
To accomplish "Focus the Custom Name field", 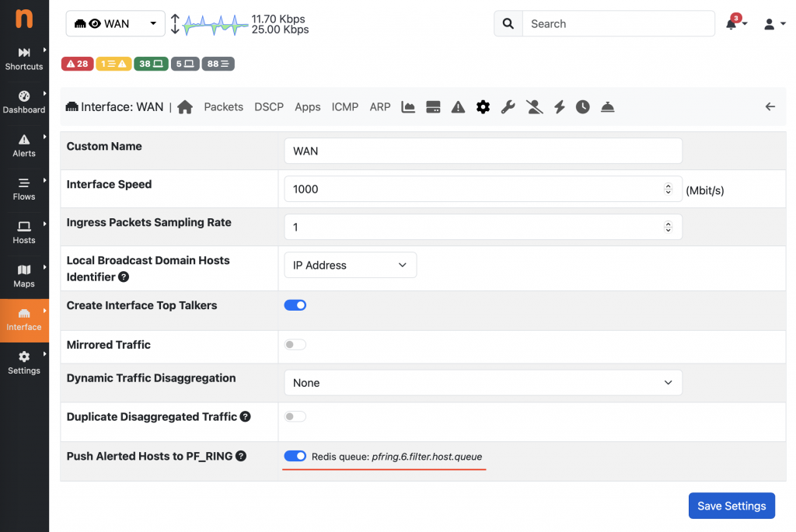I will [x=483, y=151].
